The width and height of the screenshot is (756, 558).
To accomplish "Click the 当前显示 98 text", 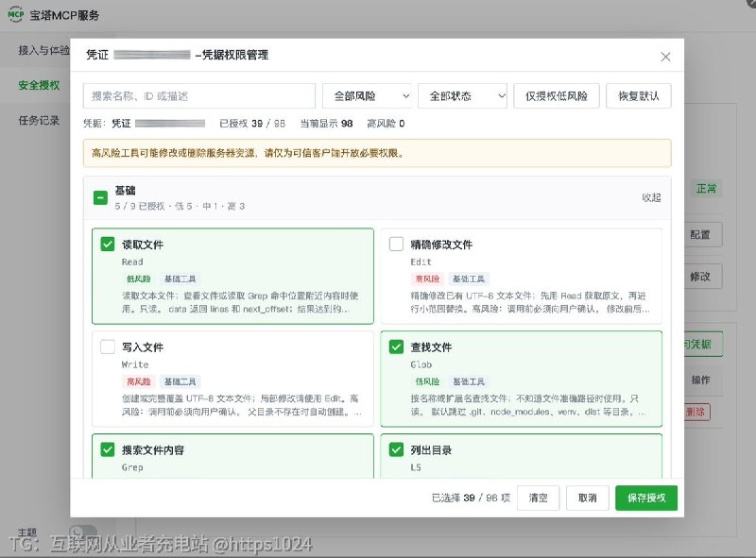I will tap(326, 124).
